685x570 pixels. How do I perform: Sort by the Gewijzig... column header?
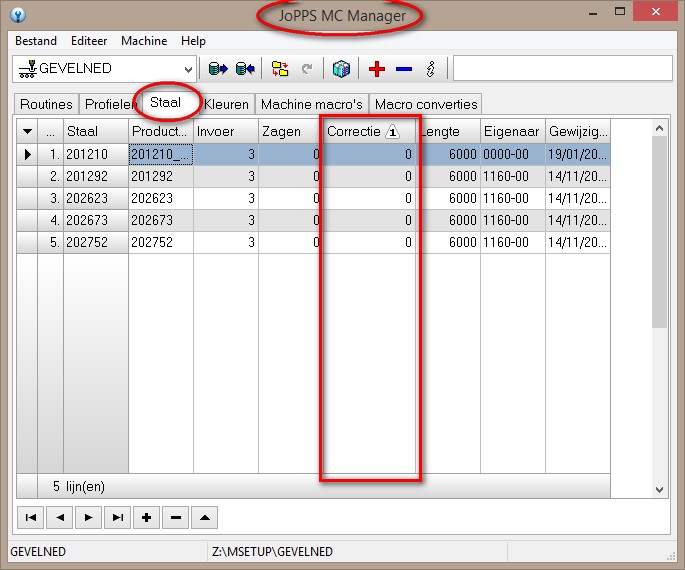tap(578, 131)
